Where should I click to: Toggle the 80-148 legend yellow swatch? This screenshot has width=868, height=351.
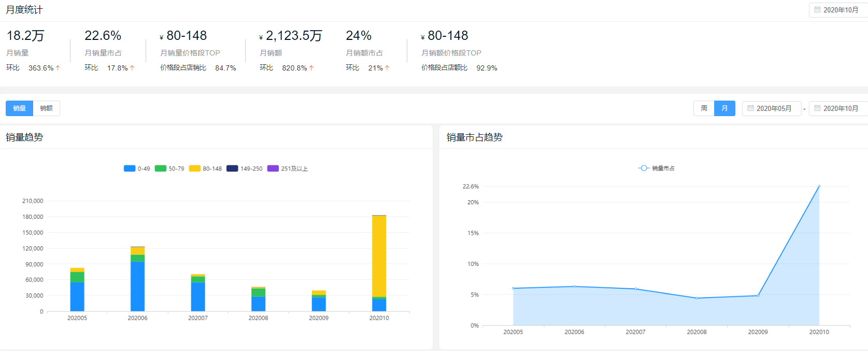(x=195, y=169)
